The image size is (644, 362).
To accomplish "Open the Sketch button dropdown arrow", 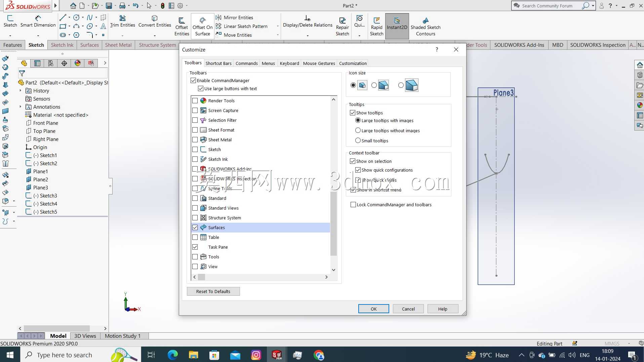I will point(10,35).
